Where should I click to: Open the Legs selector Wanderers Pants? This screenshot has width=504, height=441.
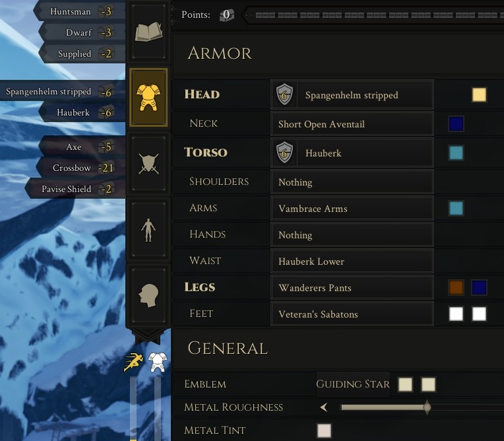(352, 288)
